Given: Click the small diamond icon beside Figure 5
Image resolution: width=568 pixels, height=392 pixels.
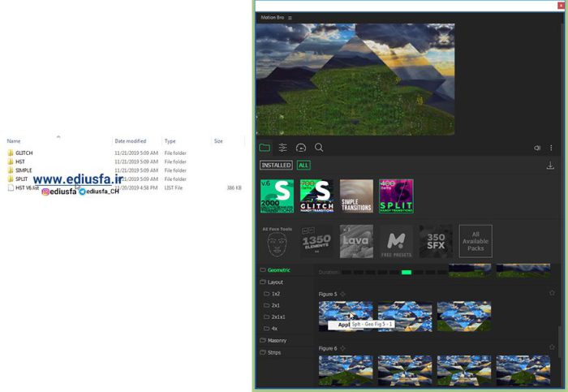Looking at the screenshot, I should click(x=342, y=294).
